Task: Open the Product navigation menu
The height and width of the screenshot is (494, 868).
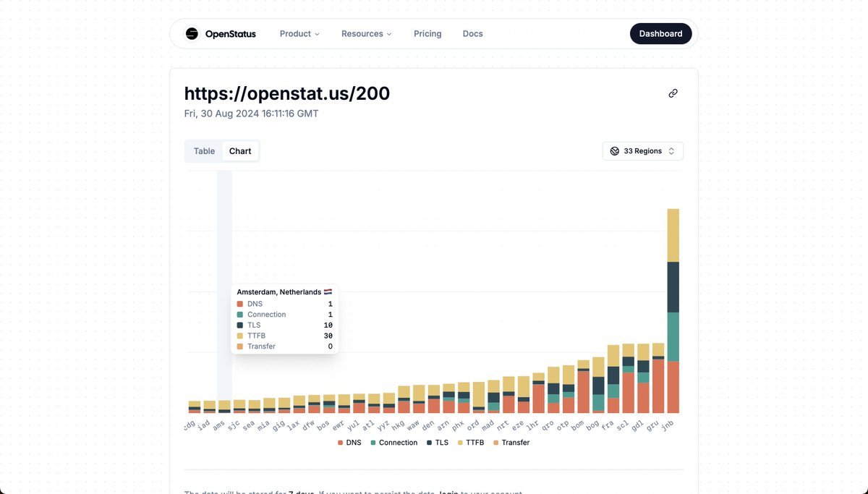Action: pos(299,33)
